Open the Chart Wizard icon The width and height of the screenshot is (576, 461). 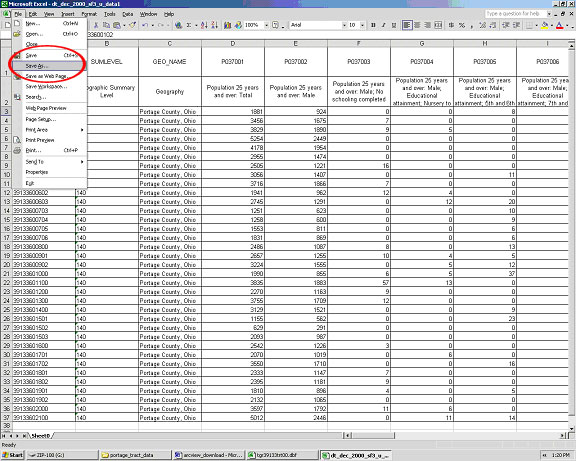[x=228, y=25]
